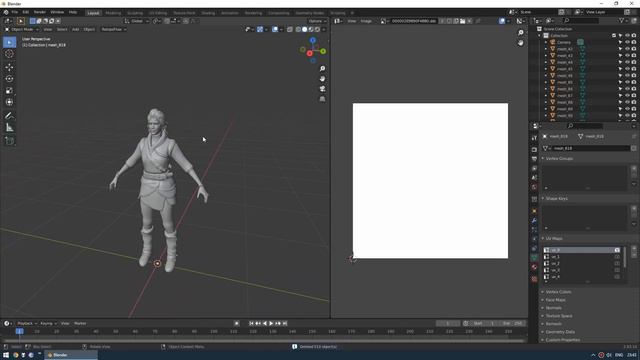
Task: Collapse the Vertex Groups panel
Action: (x=559, y=158)
